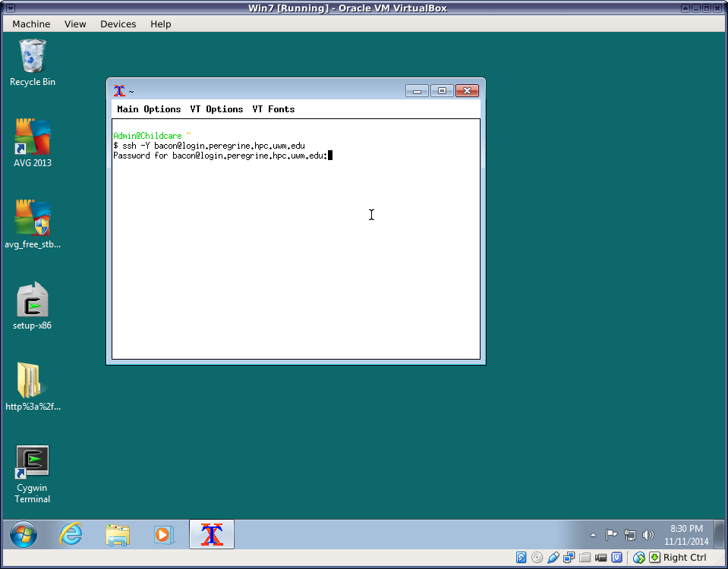Maximize the xterm window
Viewport: 728px width, 569px height.
click(442, 90)
